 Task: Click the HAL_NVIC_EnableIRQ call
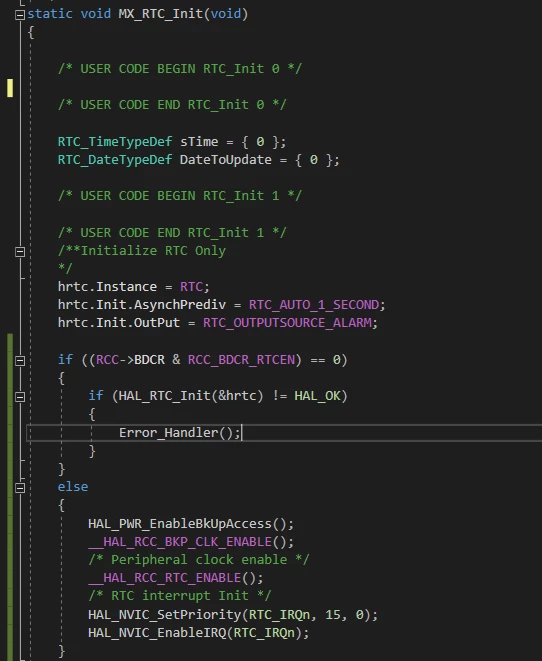pos(199,633)
